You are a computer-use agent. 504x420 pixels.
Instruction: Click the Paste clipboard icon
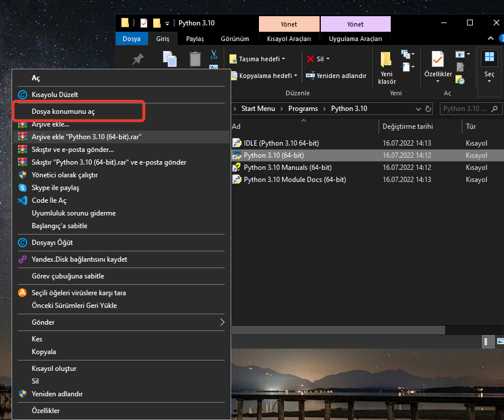pyautogui.click(x=195, y=59)
